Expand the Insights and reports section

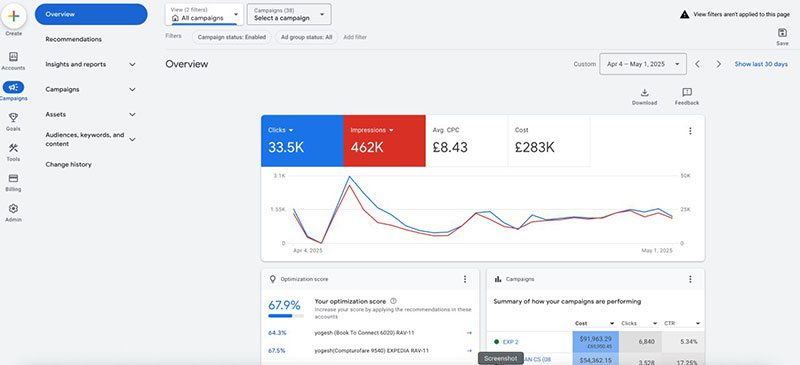[x=91, y=64]
